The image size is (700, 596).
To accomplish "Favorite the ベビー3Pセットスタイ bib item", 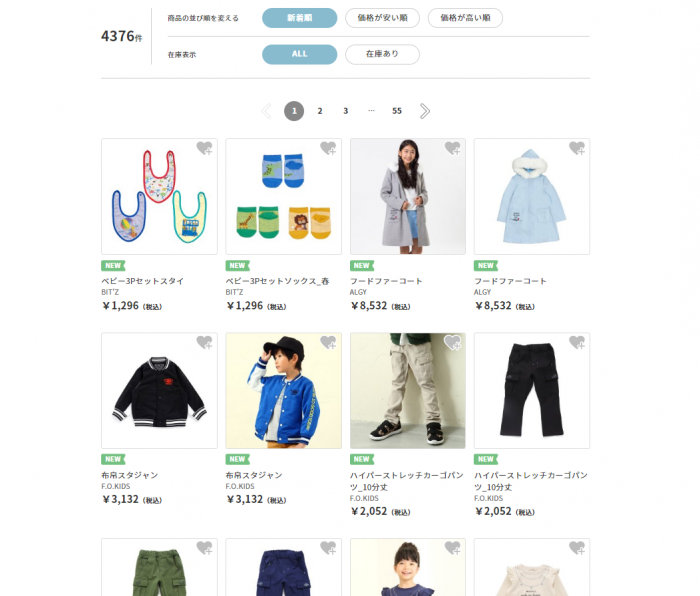I will click(204, 148).
